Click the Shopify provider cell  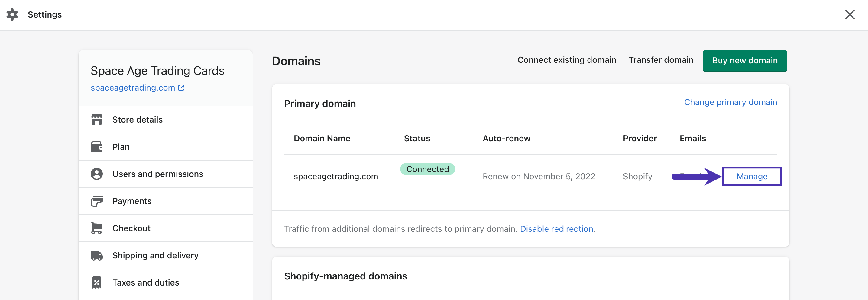point(637,176)
